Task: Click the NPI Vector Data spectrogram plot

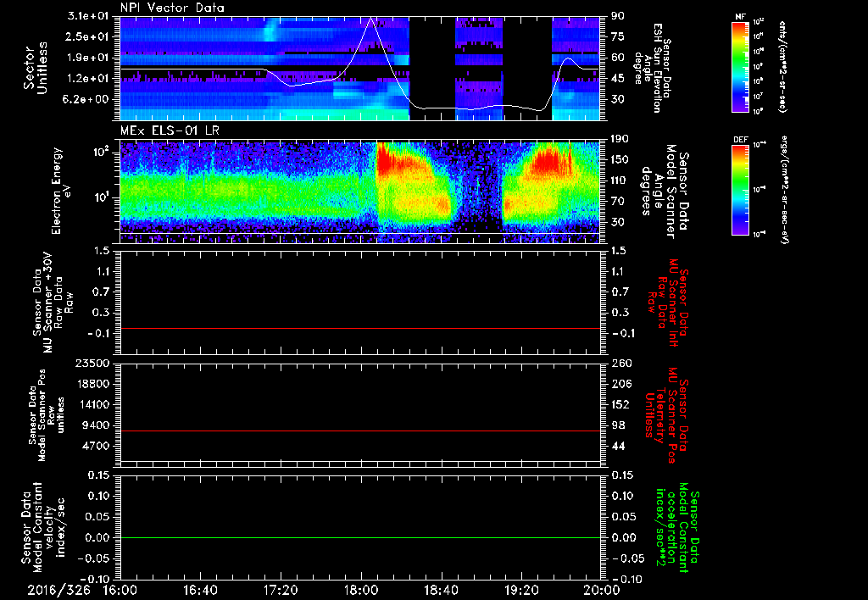Action: click(359, 68)
